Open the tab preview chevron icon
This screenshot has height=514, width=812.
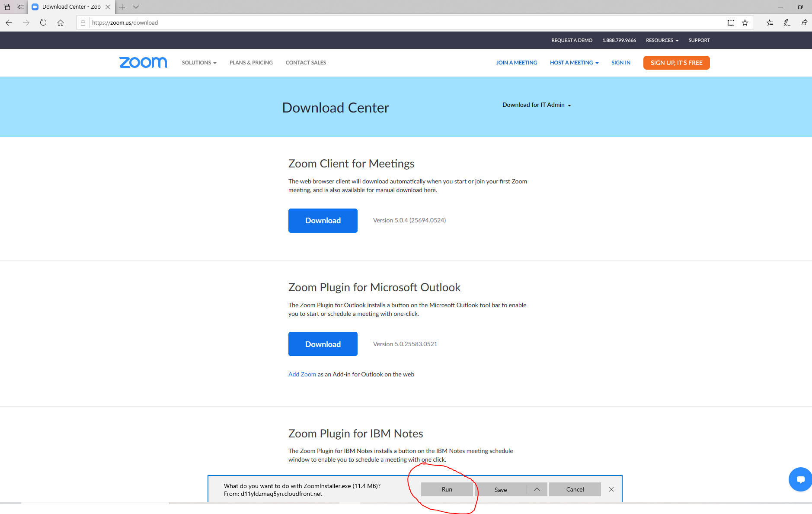tap(136, 7)
